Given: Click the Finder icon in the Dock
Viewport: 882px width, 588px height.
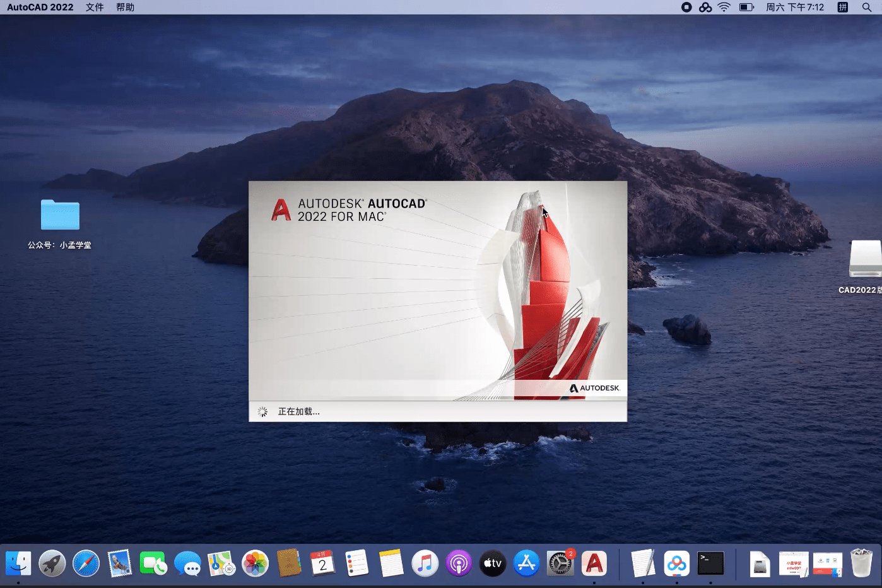Looking at the screenshot, I should (x=18, y=563).
